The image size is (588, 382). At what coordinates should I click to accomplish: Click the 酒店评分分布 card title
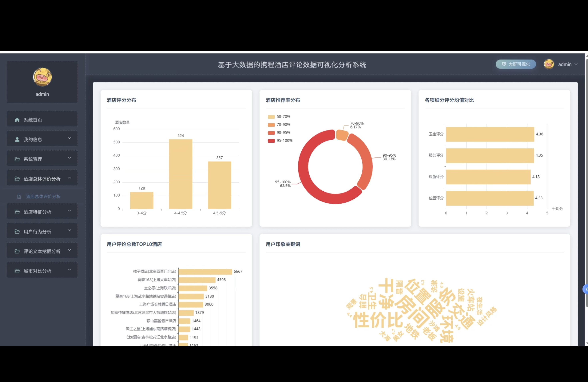121,100
